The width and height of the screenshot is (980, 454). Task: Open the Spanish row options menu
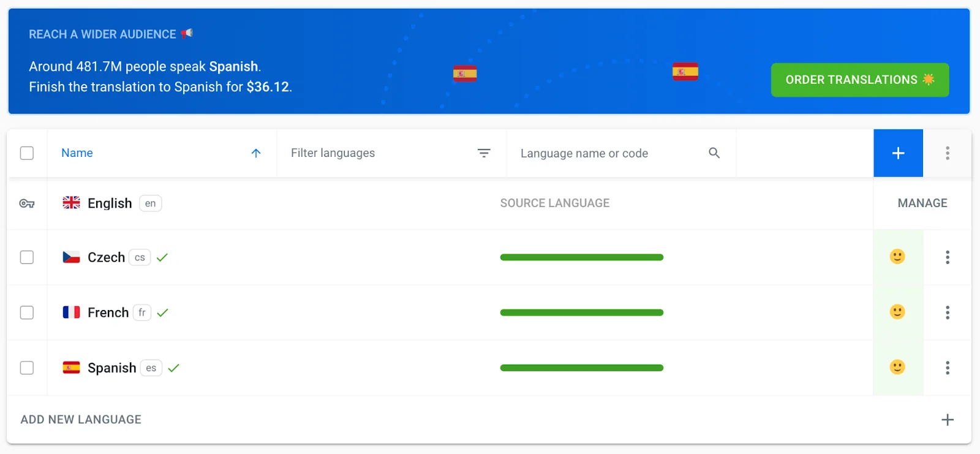pyautogui.click(x=947, y=368)
